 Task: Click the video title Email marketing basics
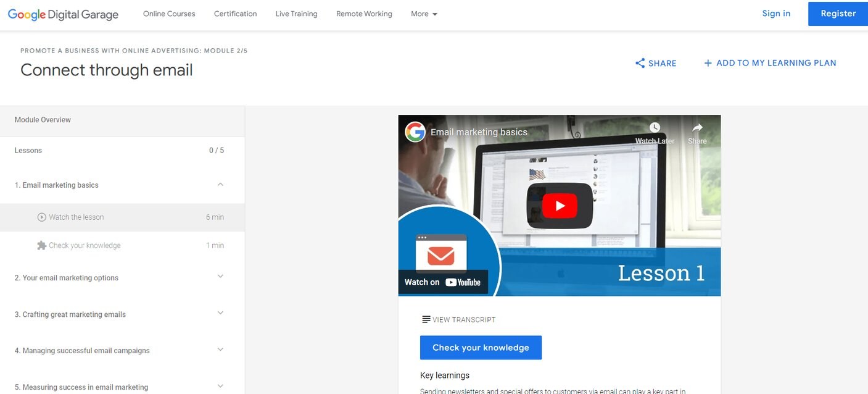point(479,132)
